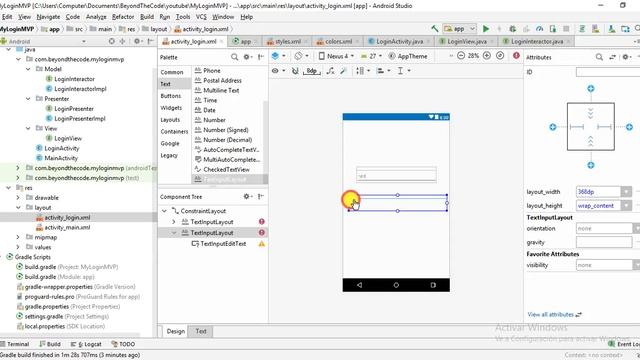The image size is (640, 360).
Task: Open the Refactor menu
Action: coord(123,17)
